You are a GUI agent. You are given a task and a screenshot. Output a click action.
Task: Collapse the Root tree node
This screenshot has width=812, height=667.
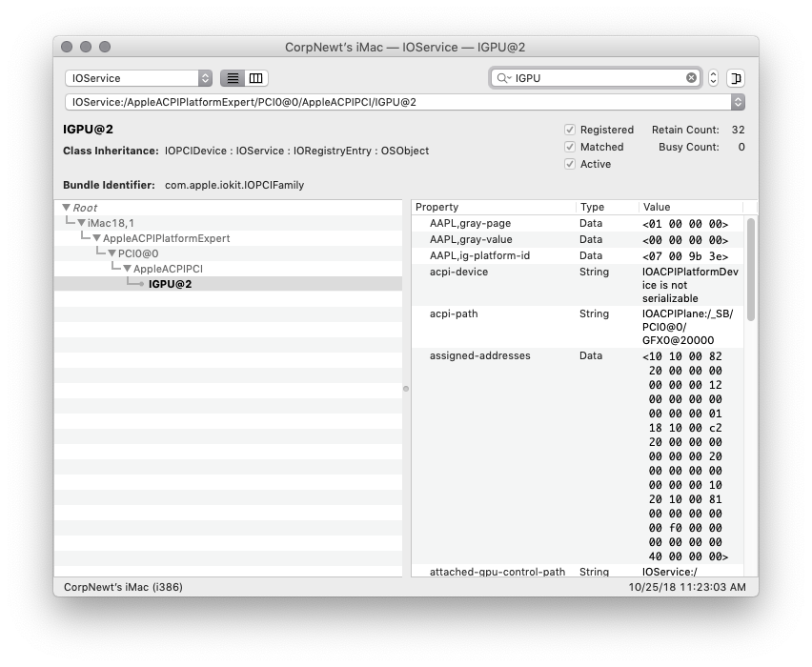click(x=66, y=208)
